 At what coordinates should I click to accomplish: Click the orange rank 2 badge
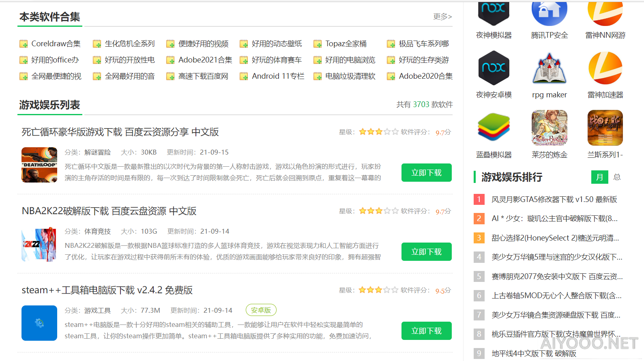[479, 219]
